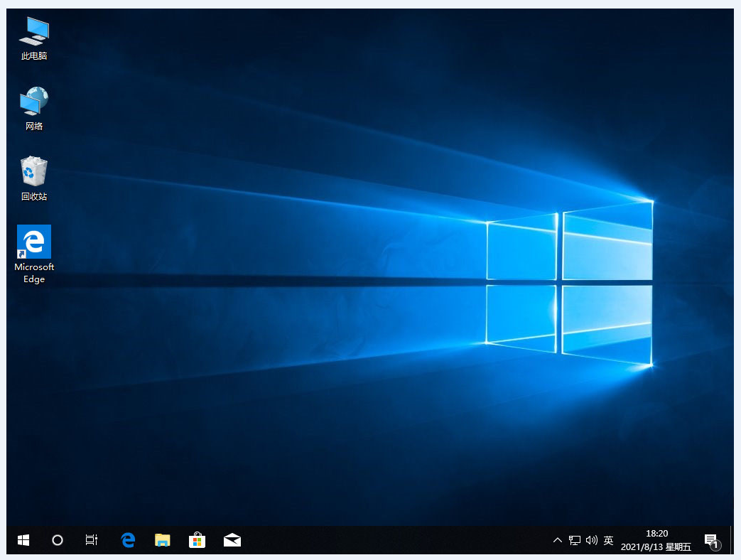Viewport: 741px width, 560px height.
Task: Open the Mail app from taskbar
Action: point(232,540)
